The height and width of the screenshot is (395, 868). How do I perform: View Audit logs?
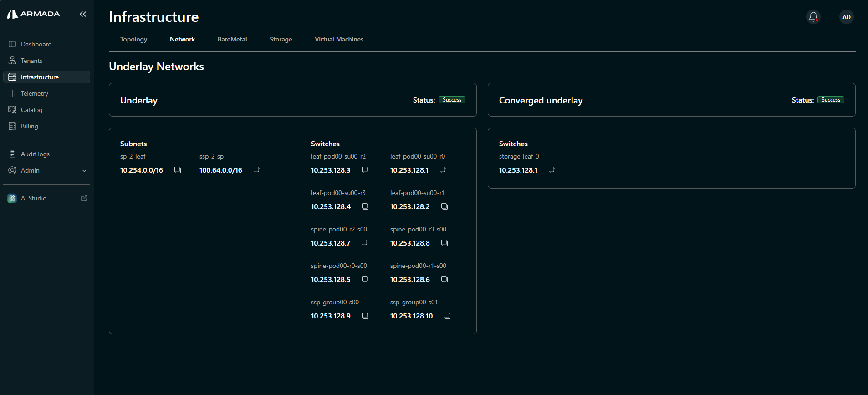click(x=46, y=154)
